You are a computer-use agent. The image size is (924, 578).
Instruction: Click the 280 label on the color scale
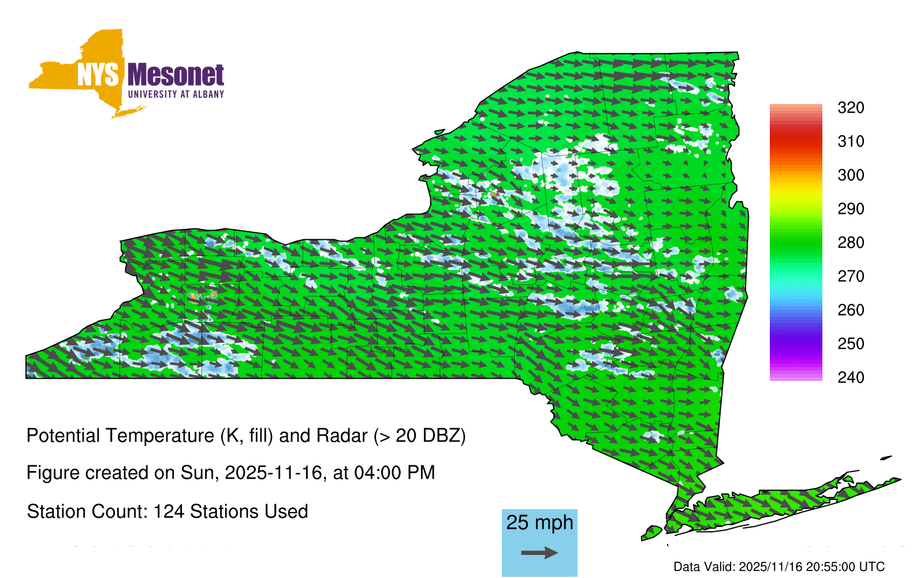coord(851,243)
